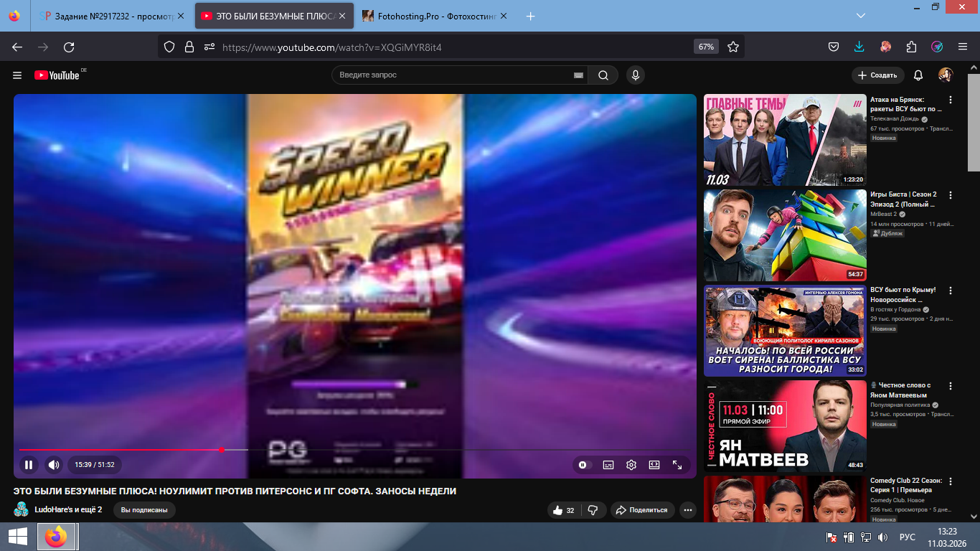The width and height of the screenshot is (980, 551).
Task: Dislike the video with thumbs down
Action: coord(593,510)
